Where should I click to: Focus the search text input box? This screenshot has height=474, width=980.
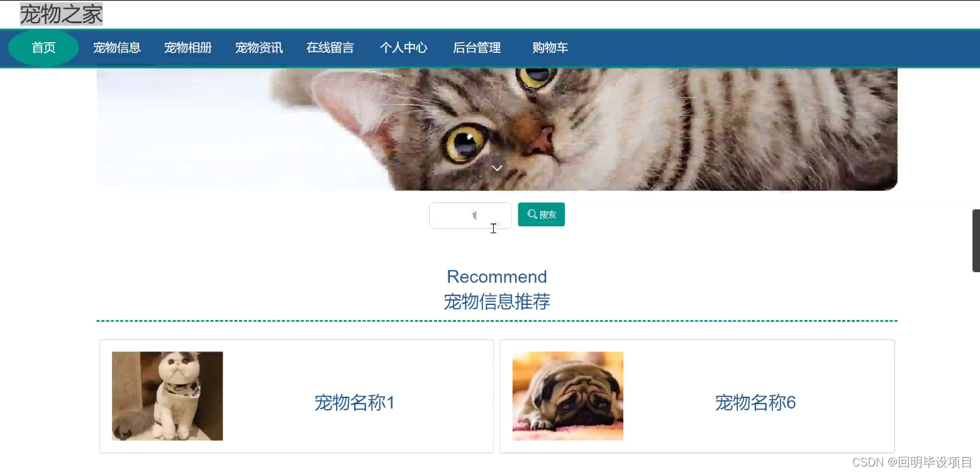tap(471, 216)
